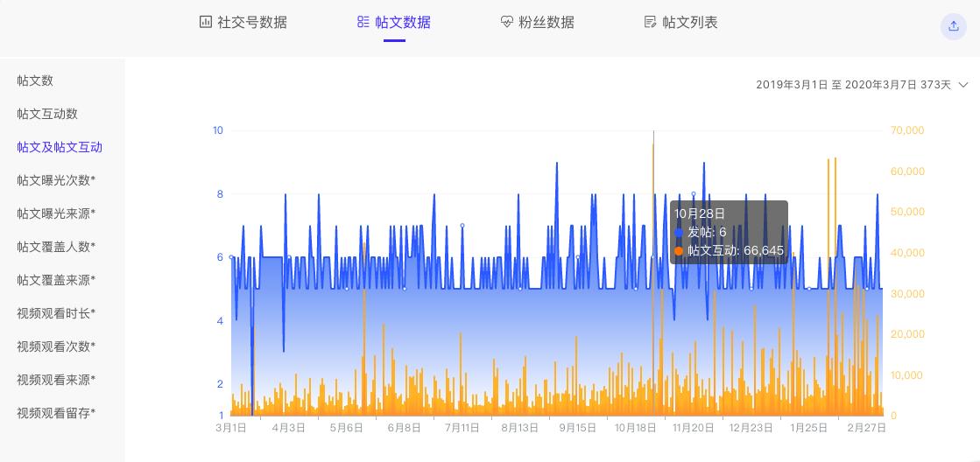Click x-axis label 1月25日

808,428
